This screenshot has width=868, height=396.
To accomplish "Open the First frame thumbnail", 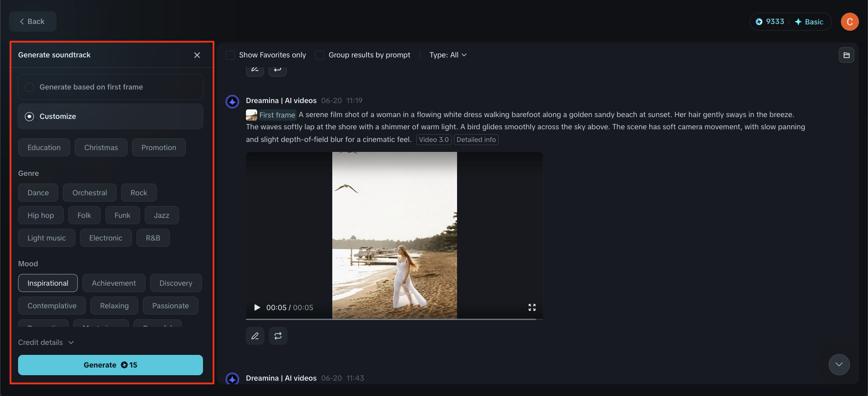I will (x=251, y=115).
